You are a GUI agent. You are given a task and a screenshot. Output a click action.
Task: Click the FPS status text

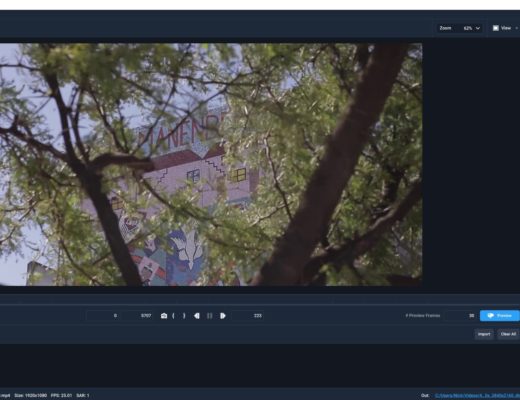(x=61, y=396)
